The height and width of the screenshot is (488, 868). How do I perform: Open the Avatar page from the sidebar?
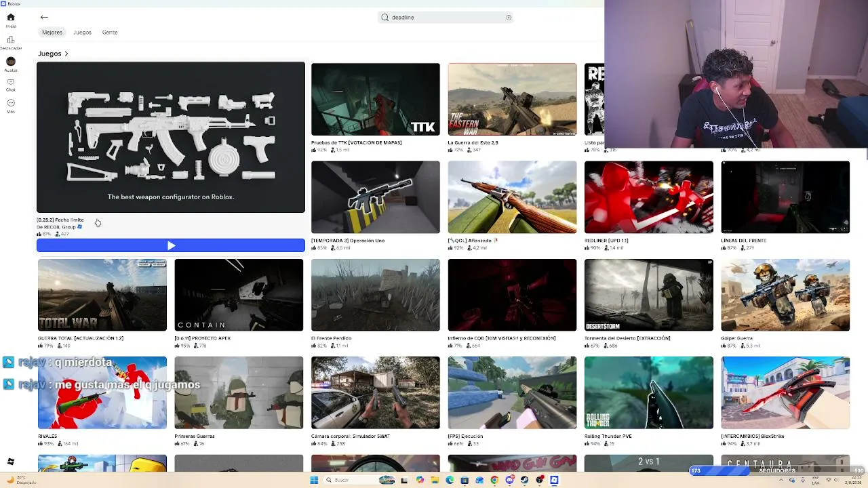coord(11,64)
